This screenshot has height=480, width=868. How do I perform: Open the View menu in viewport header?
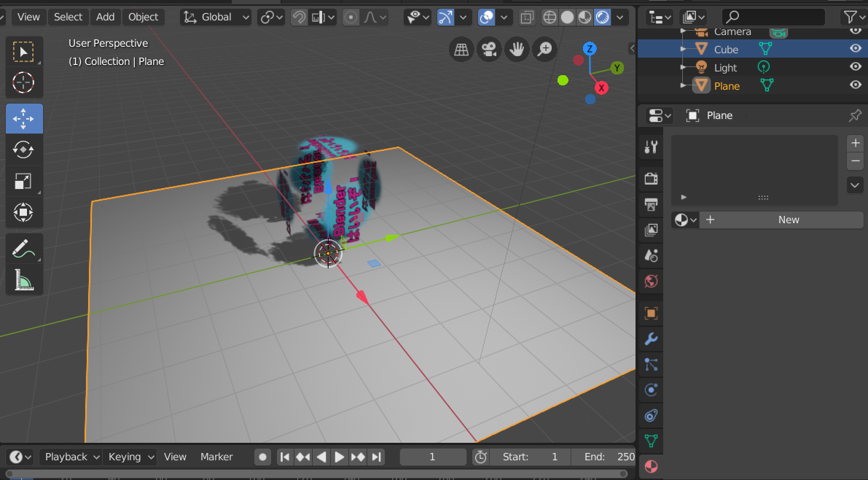(28, 18)
